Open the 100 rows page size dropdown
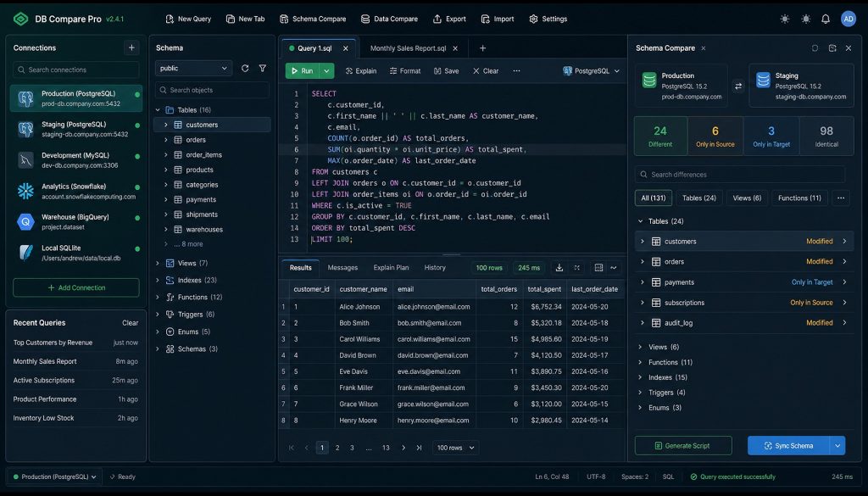 [x=455, y=448]
